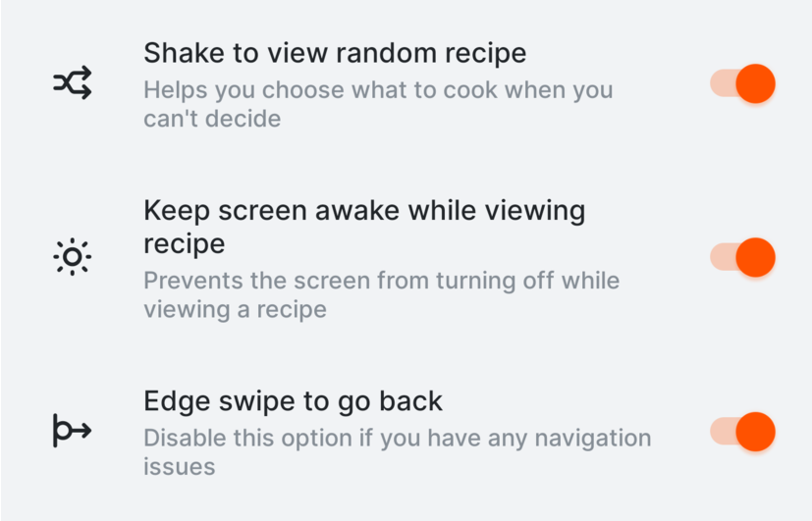Disable Shake to view random recipe switch

click(742, 83)
